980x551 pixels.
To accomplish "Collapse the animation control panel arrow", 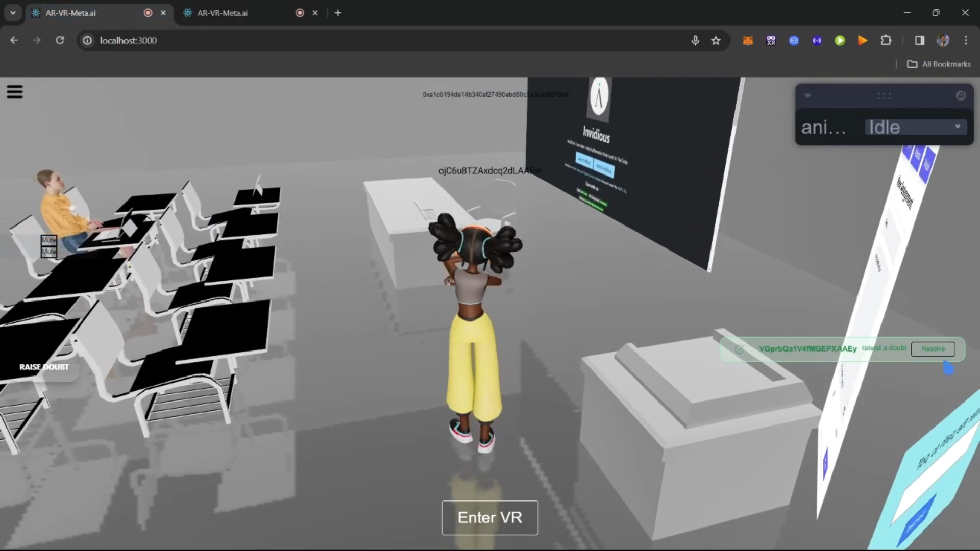I will tap(807, 96).
